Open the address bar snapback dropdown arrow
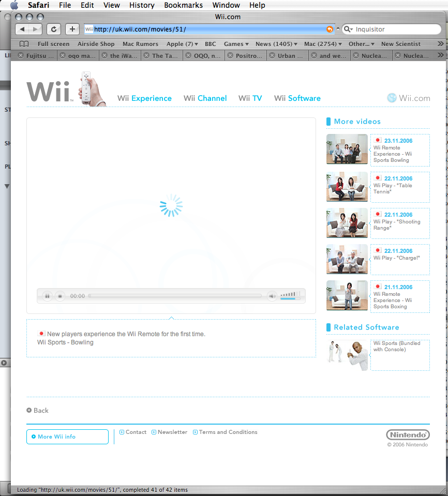The width and height of the screenshot is (448, 496). tap(338, 29)
